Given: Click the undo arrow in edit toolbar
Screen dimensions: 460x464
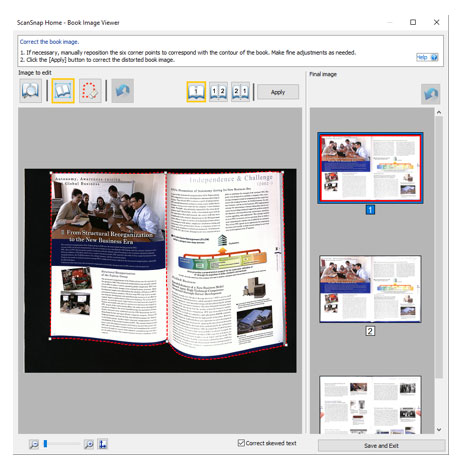Looking at the screenshot, I should click(x=123, y=91).
